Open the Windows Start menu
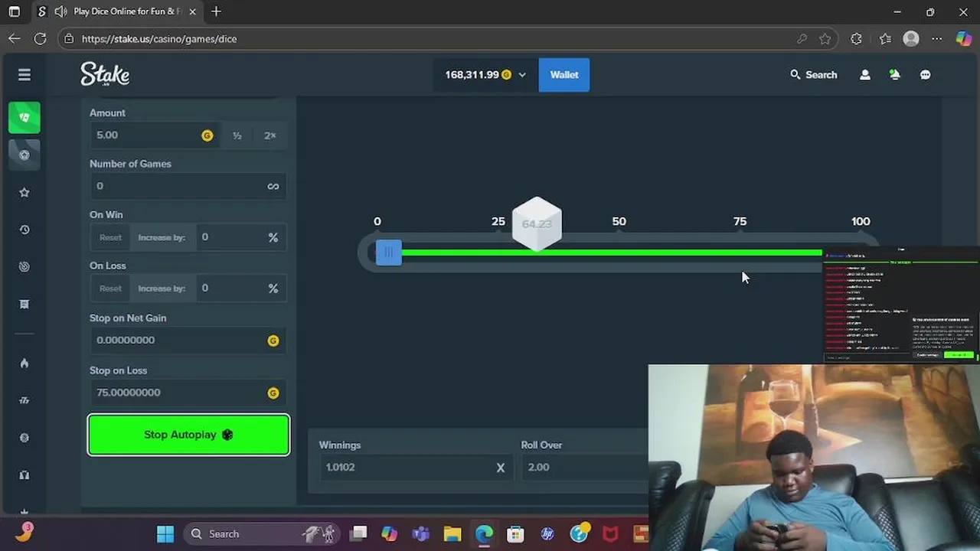 tap(165, 534)
